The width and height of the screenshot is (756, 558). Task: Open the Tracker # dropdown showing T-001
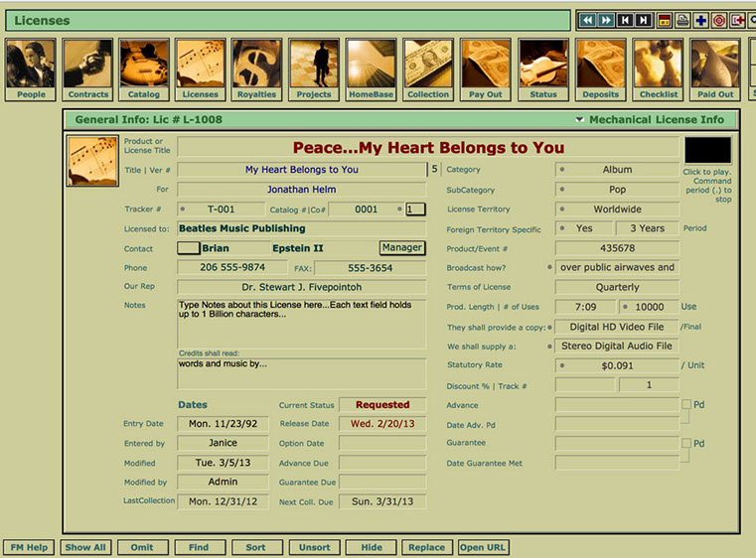tap(221, 209)
